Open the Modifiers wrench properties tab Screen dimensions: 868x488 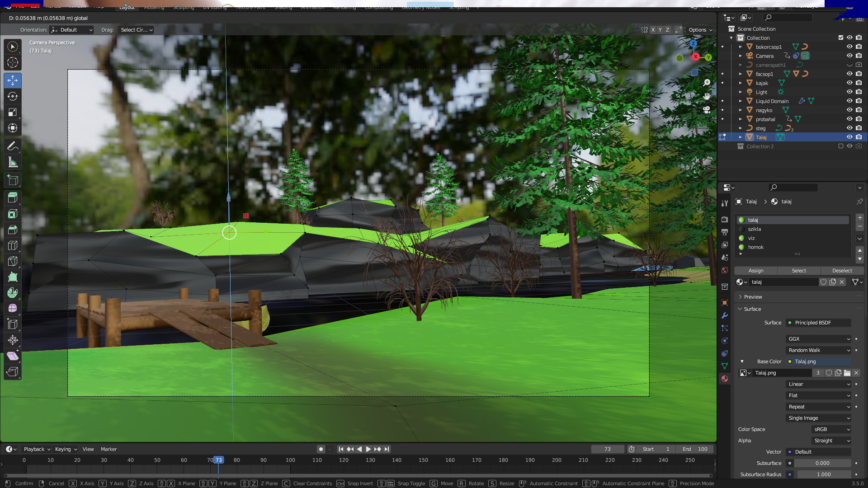click(725, 315)
